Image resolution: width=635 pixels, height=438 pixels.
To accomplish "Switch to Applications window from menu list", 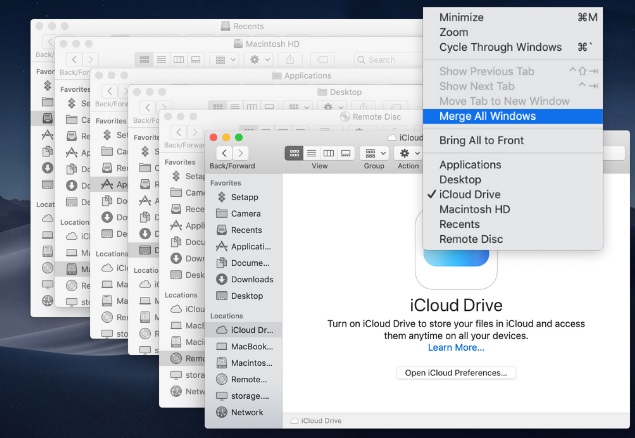I will pos(512,165).
